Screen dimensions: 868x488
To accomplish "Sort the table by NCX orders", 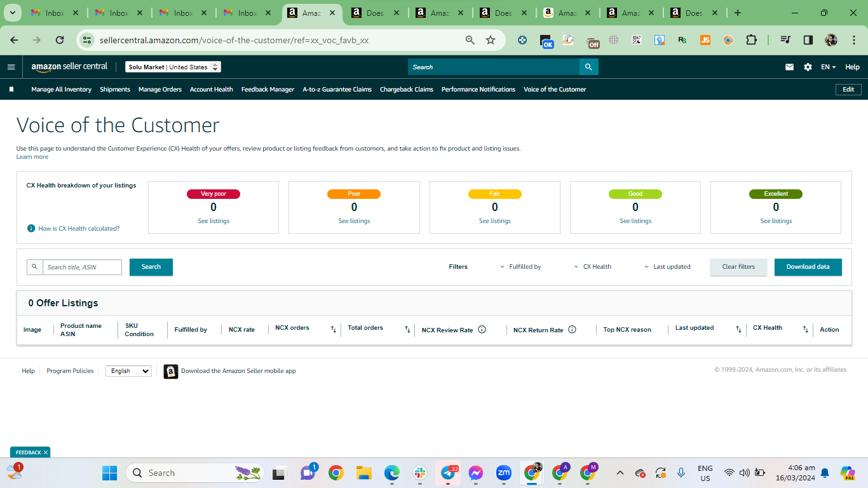I will (334, 329).
